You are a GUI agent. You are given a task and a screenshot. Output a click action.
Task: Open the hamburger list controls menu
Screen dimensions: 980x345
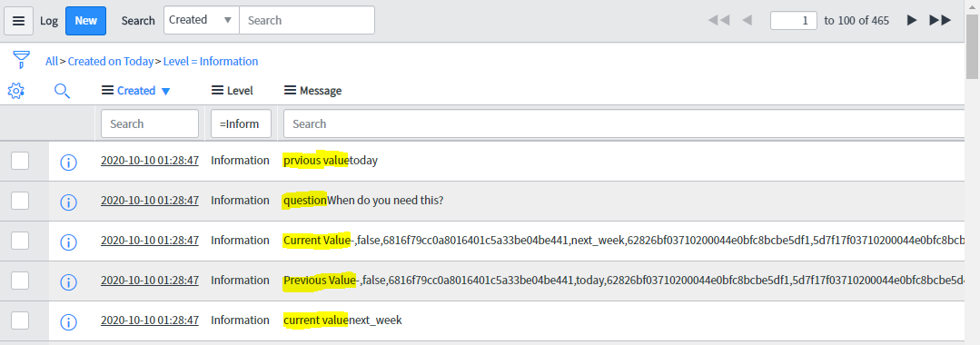click(19, 21)
